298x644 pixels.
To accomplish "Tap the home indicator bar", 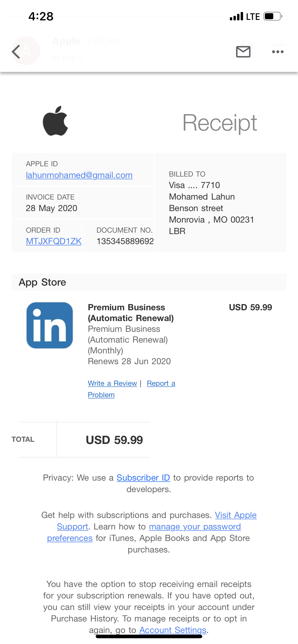I will pos(149,637).
